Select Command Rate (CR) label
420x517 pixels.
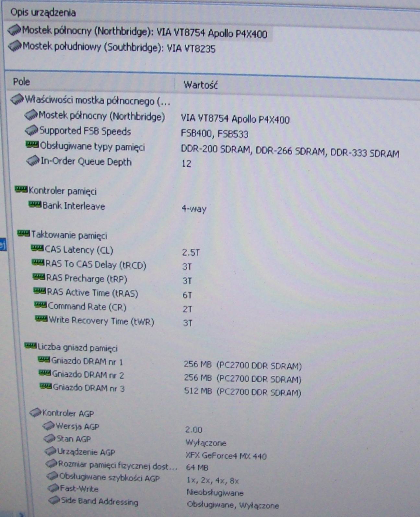(87, 307)
